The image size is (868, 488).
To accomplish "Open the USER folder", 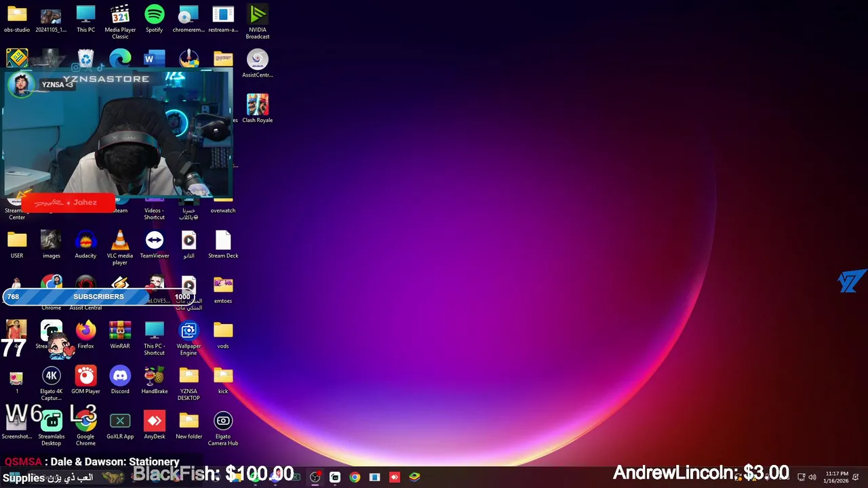I will point(17,245).
